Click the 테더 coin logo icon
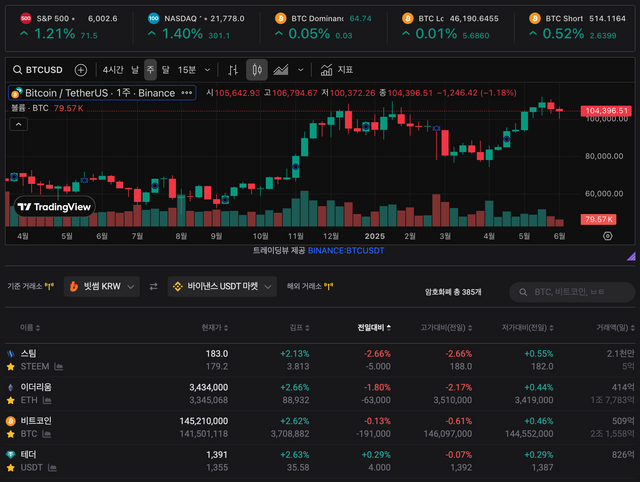This screenshot has width=640, height=482. (x=11, y=455)
